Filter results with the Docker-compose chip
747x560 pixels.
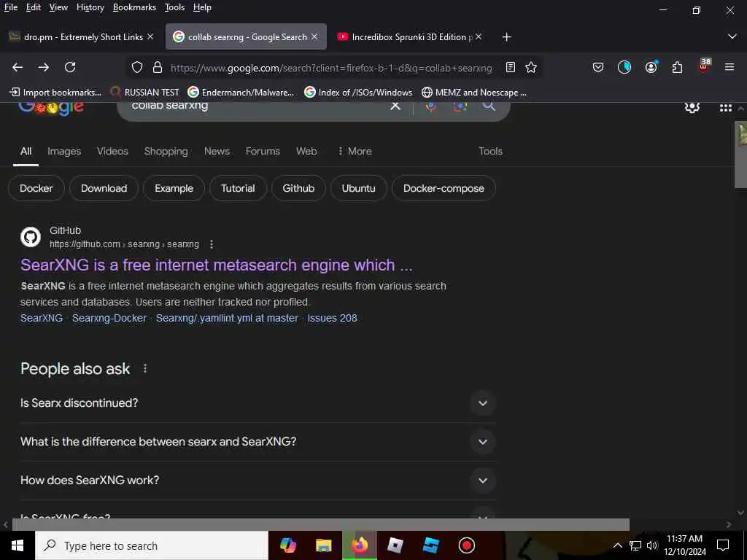coord(444,188)
